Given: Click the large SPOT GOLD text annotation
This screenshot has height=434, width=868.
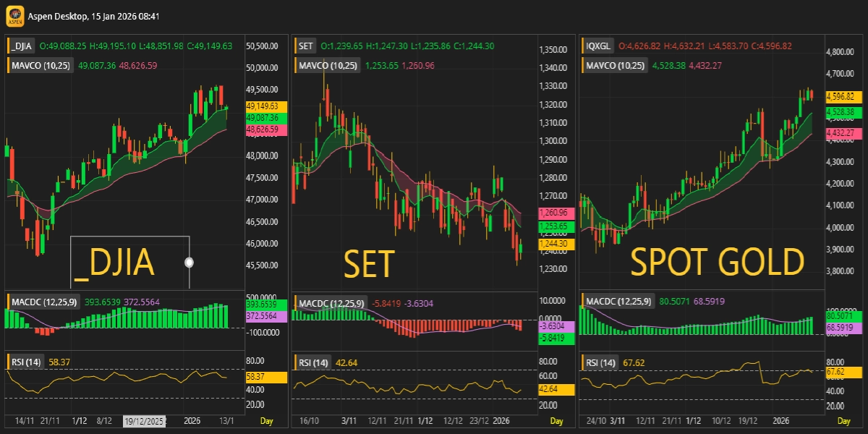Looking at the screenshot, I should (717, 262).
